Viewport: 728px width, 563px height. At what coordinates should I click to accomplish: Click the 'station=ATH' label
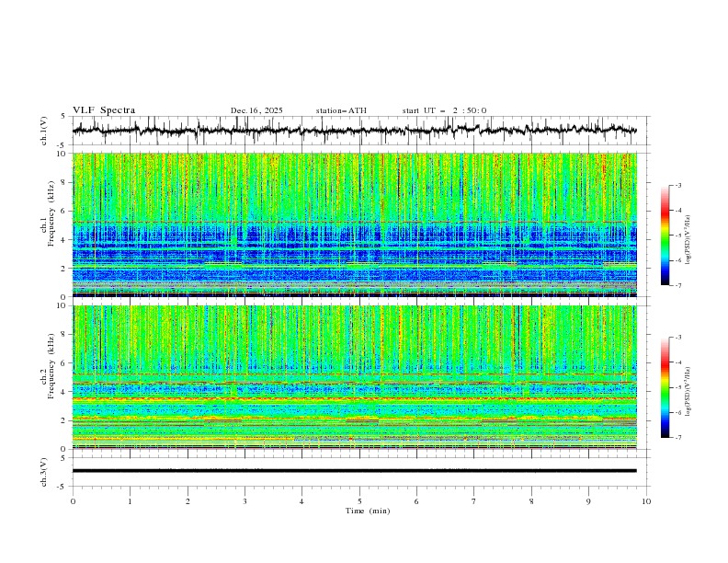341,110
